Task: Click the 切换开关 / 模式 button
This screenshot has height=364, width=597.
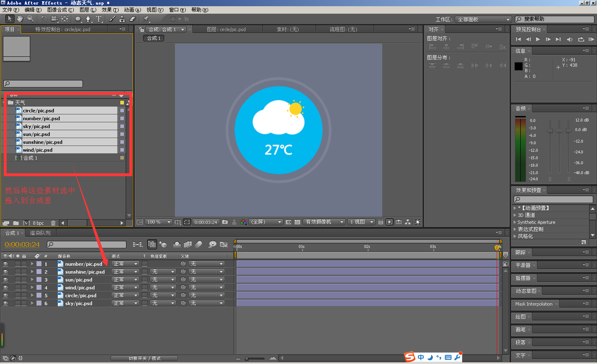Action: click(144, 358)
